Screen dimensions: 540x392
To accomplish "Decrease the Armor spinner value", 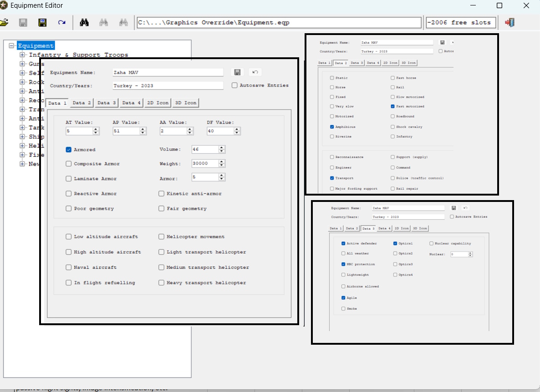I will pos(222,179).
